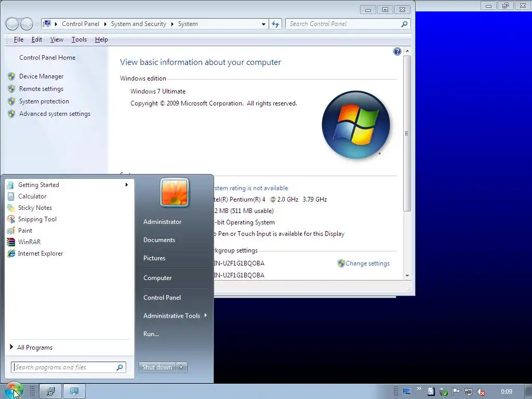The image size is (532, 399).
Task: Open the Help menu
Action: point(101,39)
